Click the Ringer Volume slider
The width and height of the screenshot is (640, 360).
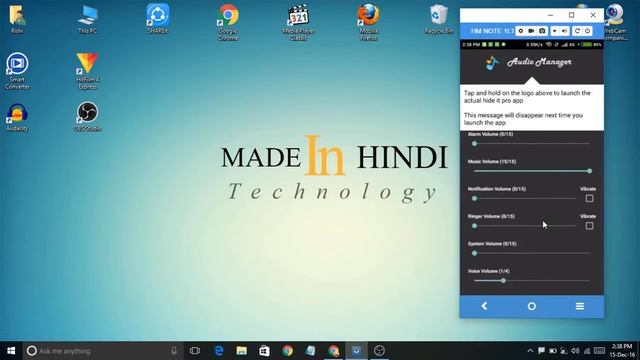(525, 226)
